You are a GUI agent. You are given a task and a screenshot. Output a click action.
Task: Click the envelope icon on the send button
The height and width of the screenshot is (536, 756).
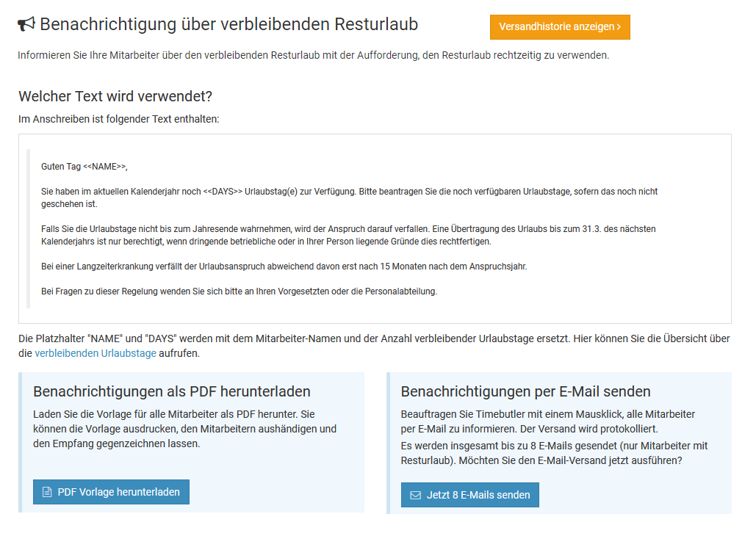pos(415,495)
